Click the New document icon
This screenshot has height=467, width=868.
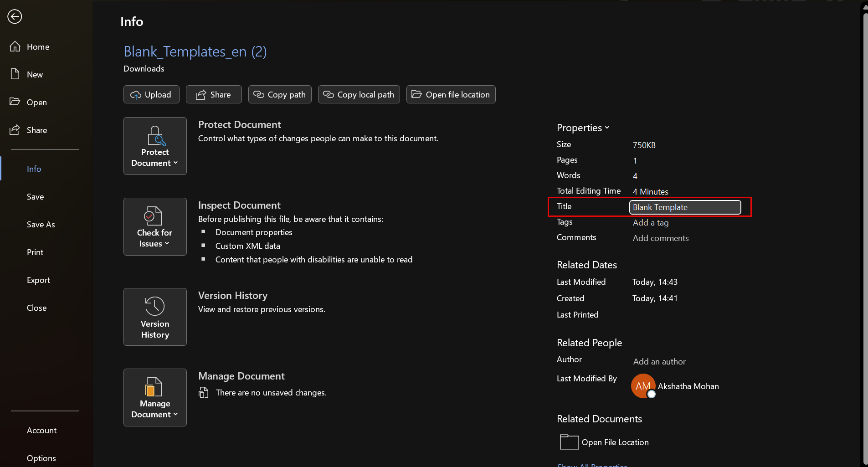(x=15, y=74)
